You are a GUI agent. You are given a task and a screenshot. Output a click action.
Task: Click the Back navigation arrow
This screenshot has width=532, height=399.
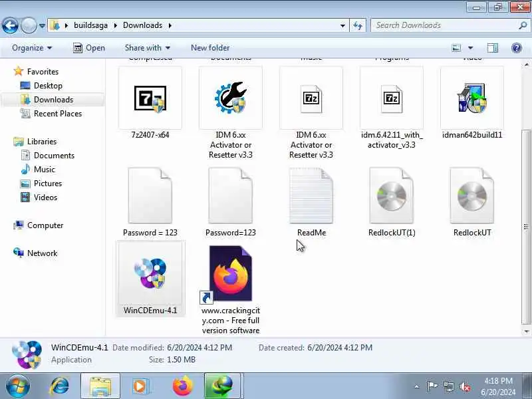[10, 25]
